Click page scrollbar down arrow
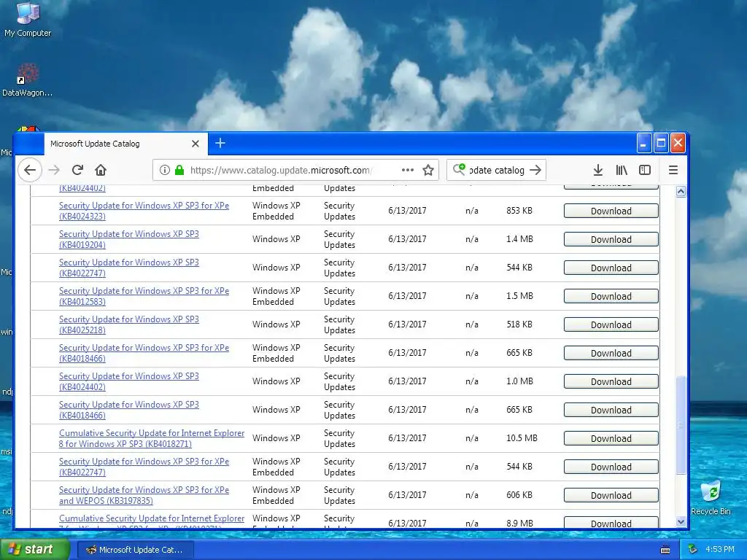The width and height of the screenshot is (747, 560). 681,521
